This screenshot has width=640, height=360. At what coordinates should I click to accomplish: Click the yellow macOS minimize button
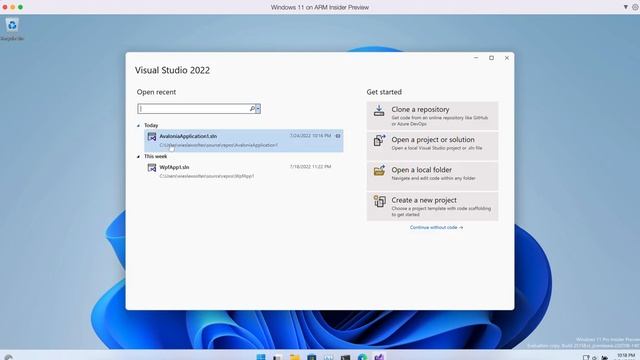(x=13, y=7)
